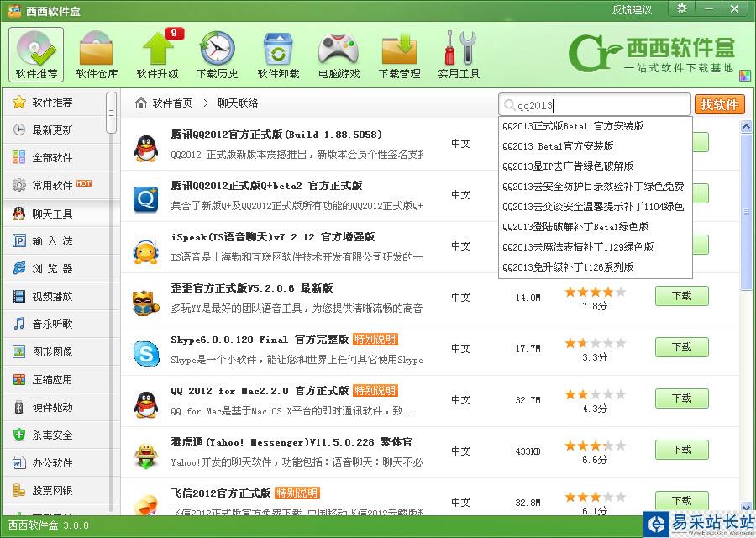756x538 pixels.
Task: Click the search box containing qq2013
Action: pyautogui.click(x=595, y=105)
